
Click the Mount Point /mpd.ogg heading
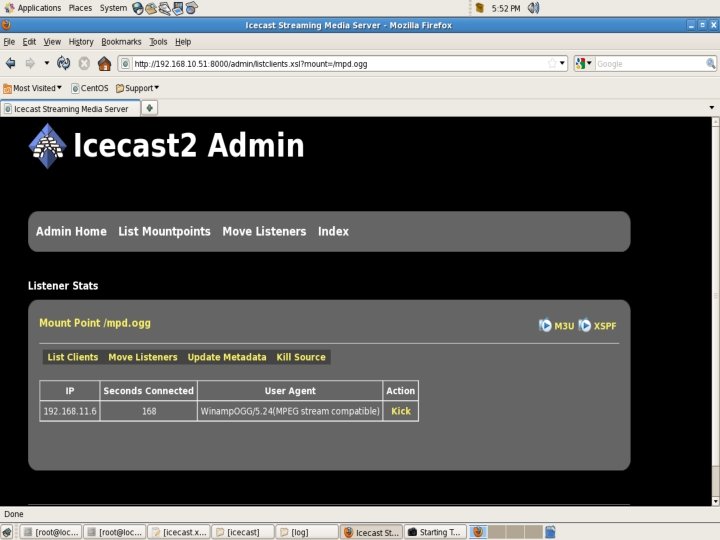95,323
